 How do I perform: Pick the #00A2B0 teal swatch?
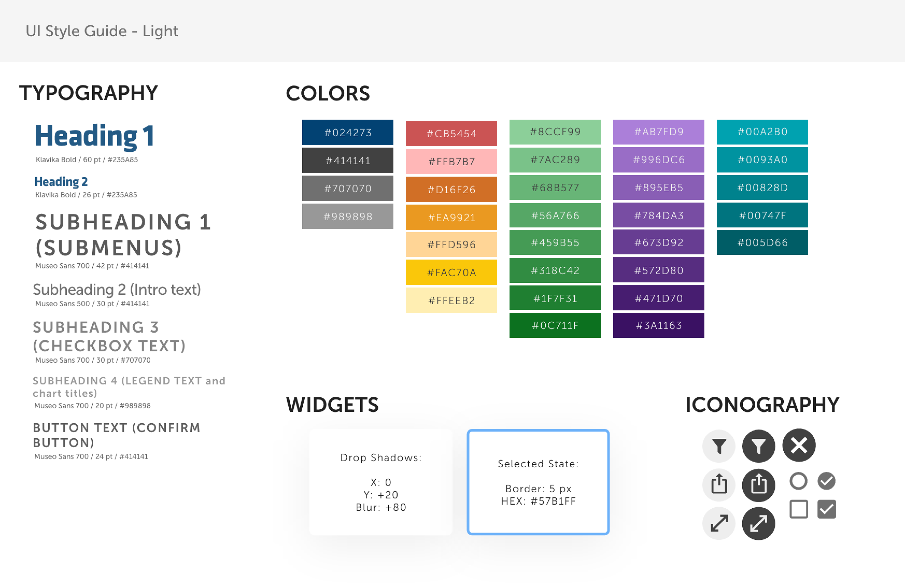762,132
